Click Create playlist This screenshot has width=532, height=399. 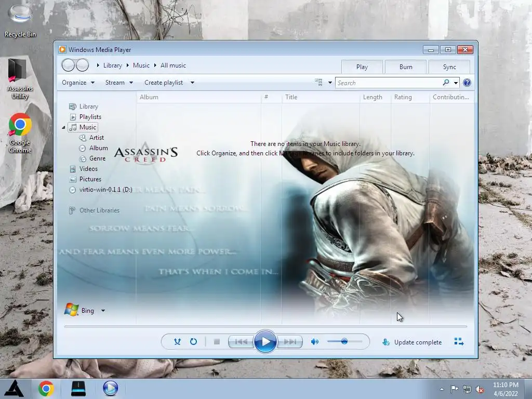point(164,83)
